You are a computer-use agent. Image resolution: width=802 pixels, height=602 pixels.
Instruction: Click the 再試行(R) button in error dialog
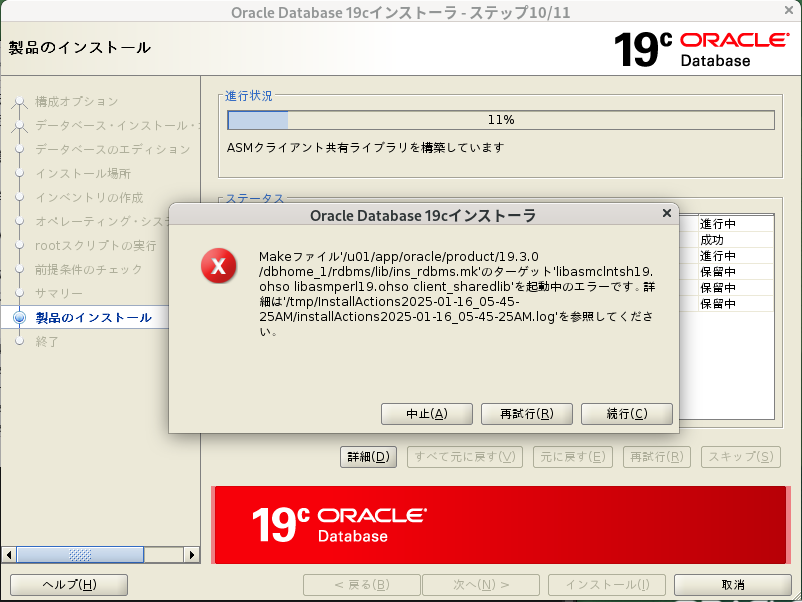[527, 414]
